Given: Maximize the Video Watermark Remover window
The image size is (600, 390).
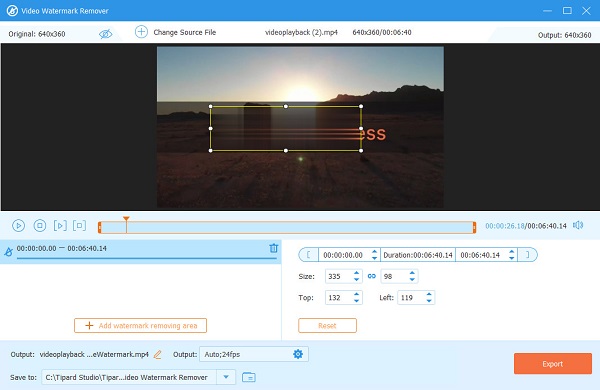Looking at the screenshot, I should (x=567, y=10).
